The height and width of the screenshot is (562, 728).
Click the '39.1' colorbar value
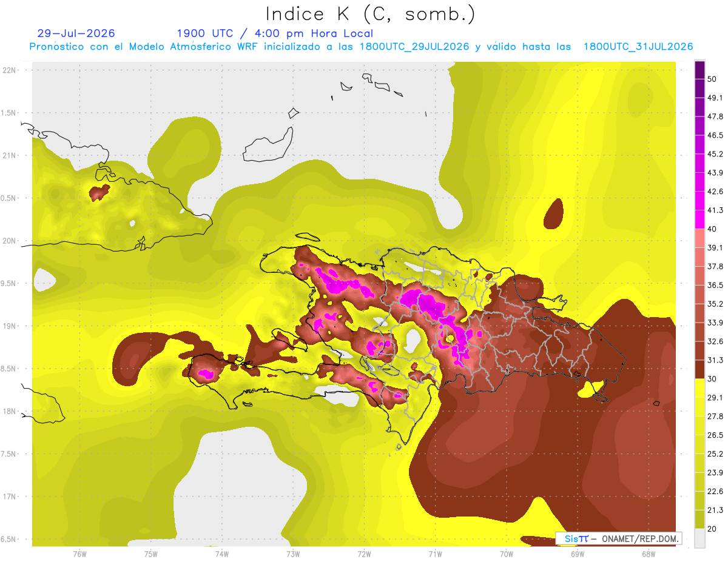(x=715, y=247)
